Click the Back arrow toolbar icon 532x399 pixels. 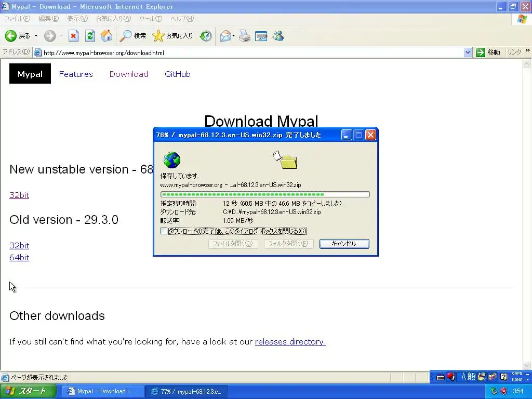click(x=10, y=36)
